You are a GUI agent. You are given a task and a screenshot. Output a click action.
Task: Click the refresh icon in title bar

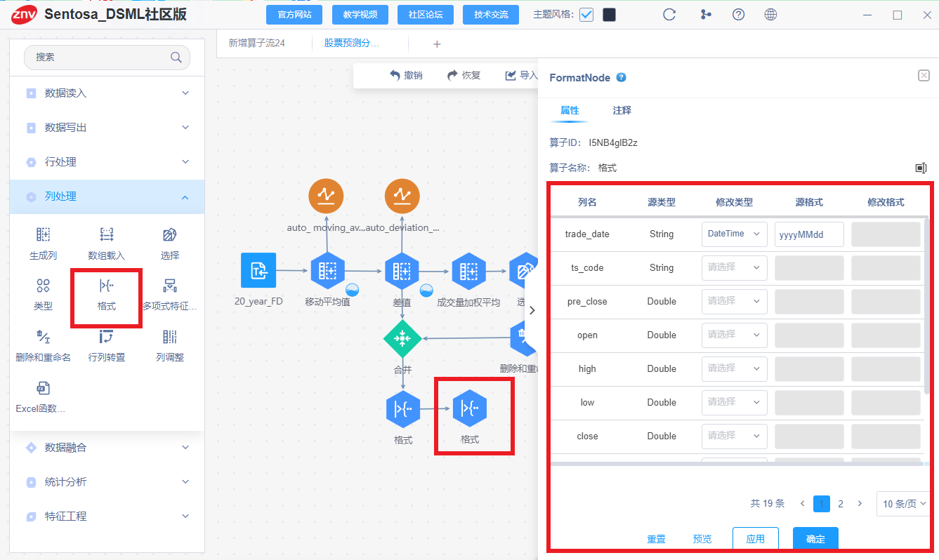(669, 15)
